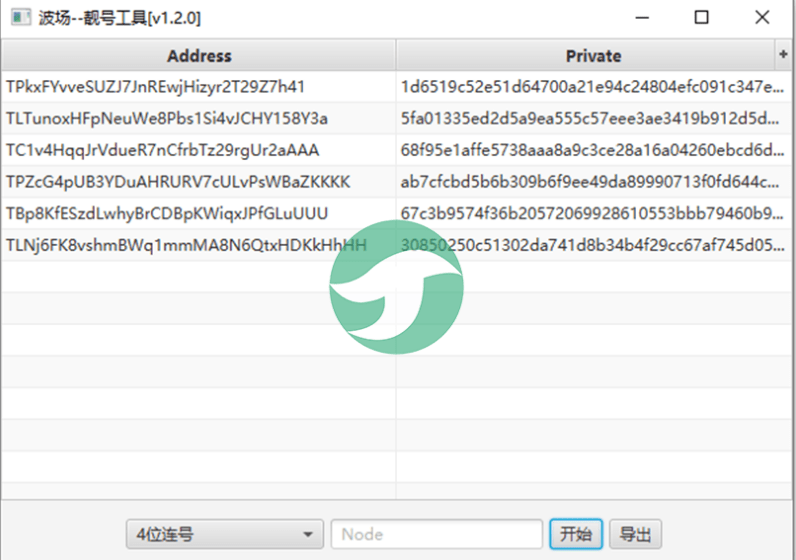This screenshot has width=796, height=560.
Task: Select private key starting 67c3b9574f
Action: 592,213
